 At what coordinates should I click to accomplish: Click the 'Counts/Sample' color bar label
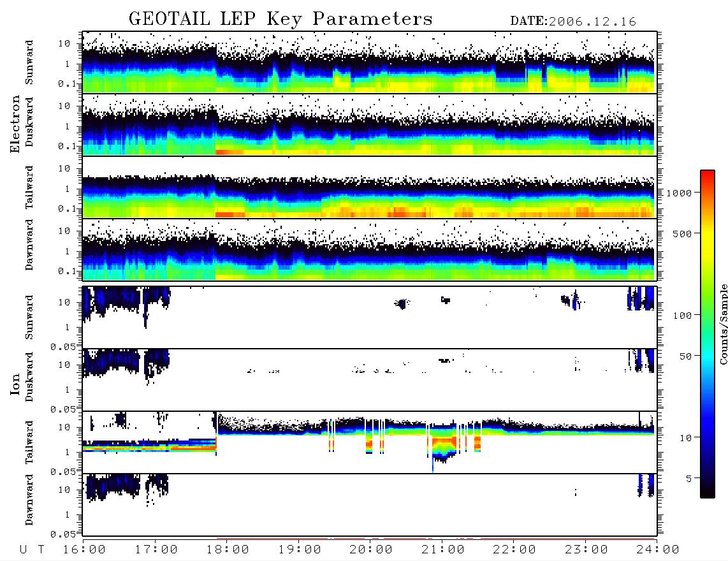pyautogui.click(x=724, y=324)
